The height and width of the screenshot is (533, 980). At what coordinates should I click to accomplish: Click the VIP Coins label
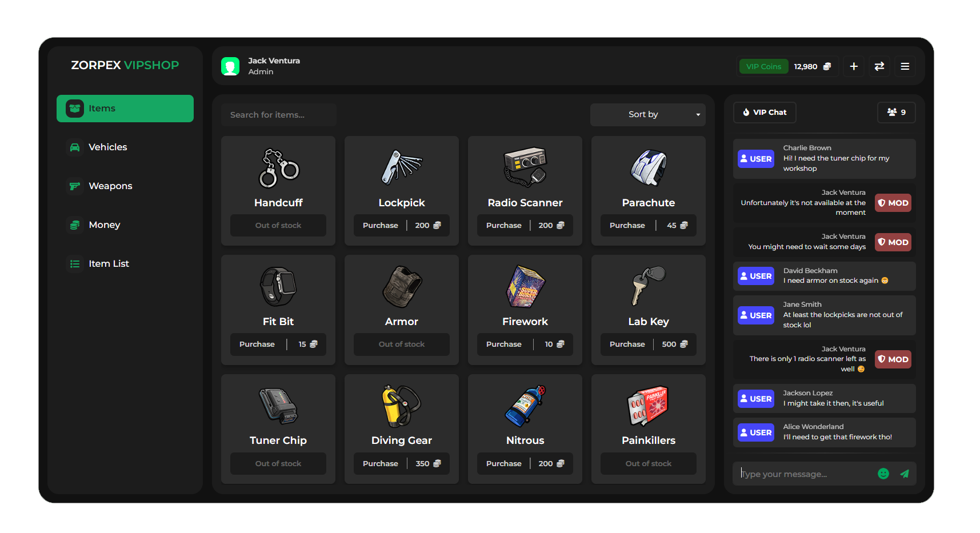coord(763,66)
